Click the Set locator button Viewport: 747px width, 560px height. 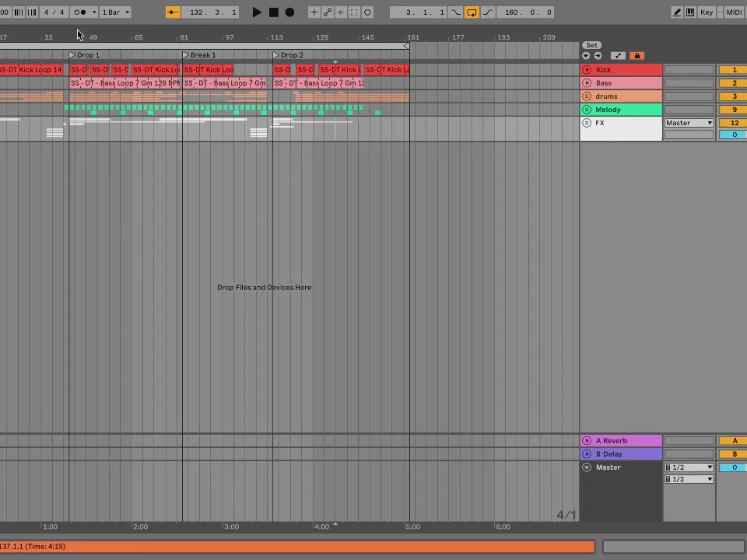point(591,45)
